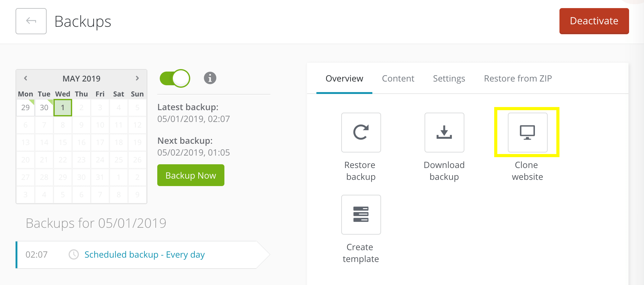Go to previous month in calendar
The image size is (644, 285).
[26, 78]
